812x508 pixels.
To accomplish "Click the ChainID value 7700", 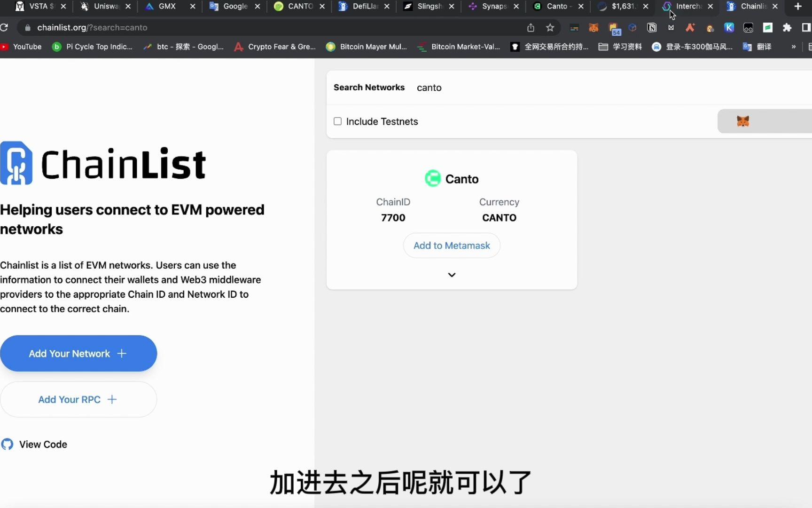I will (x=393, y=218).
